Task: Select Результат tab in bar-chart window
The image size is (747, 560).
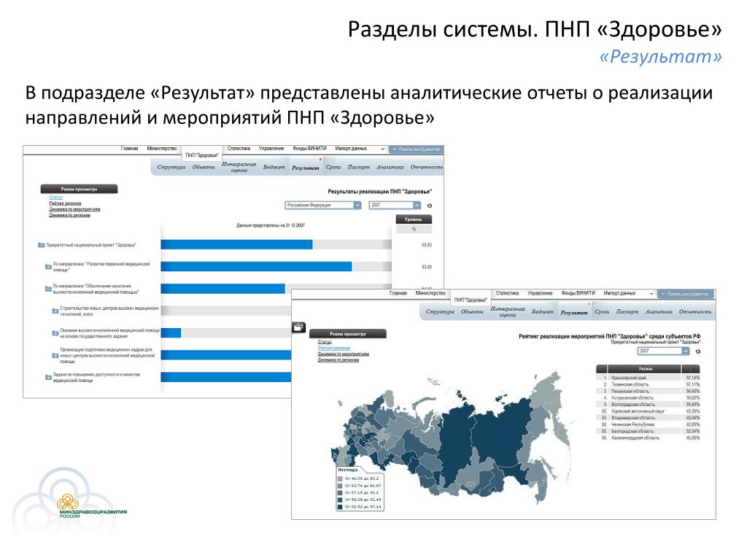Action: [306, 168]
